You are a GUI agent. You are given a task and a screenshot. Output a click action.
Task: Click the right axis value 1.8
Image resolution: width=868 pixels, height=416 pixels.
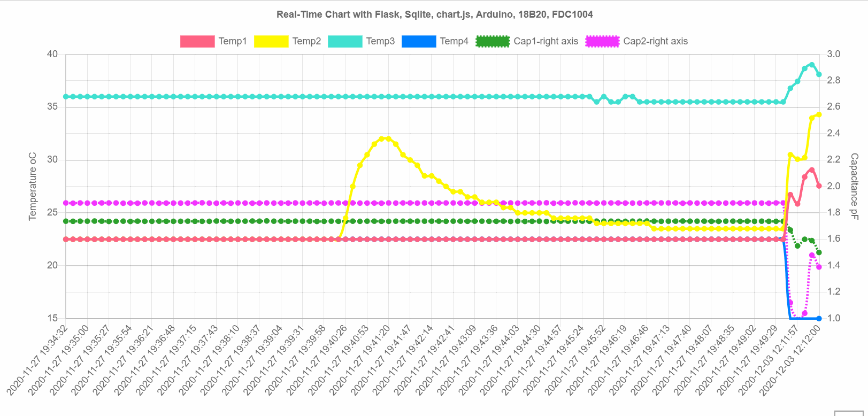[833, 212]
